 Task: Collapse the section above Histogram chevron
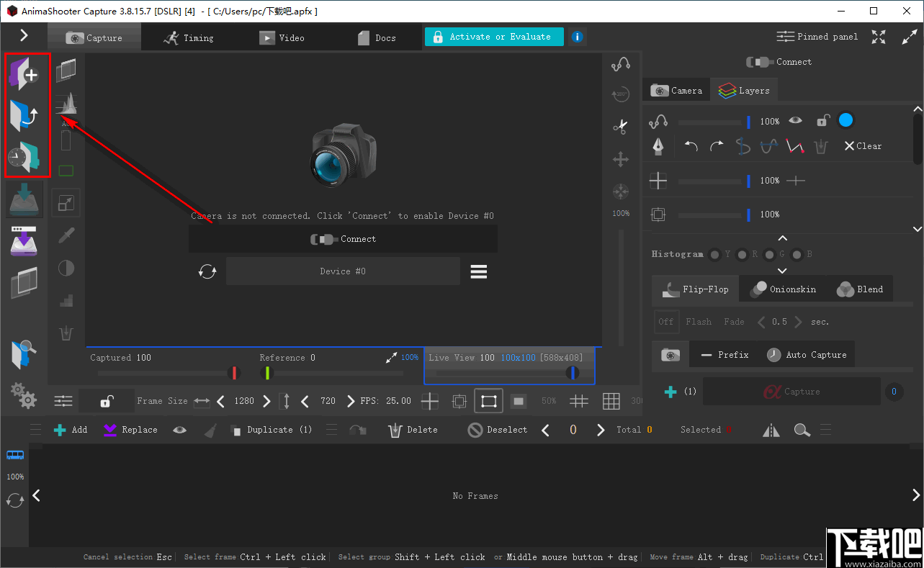pyautogui.click(x=783, y=238)
